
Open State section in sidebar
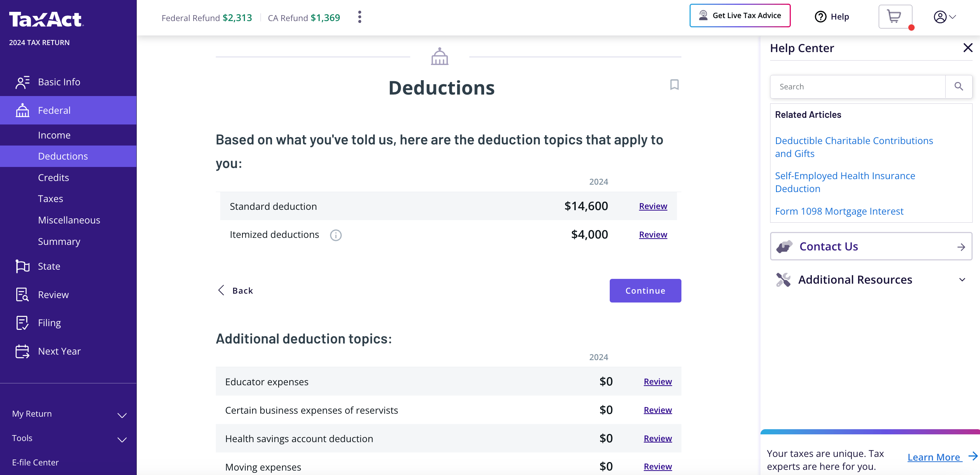49,266
